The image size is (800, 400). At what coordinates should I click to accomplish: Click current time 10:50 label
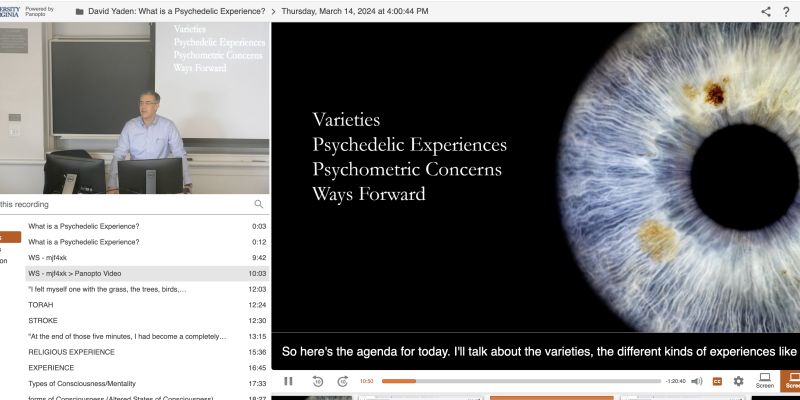[366, 381]
